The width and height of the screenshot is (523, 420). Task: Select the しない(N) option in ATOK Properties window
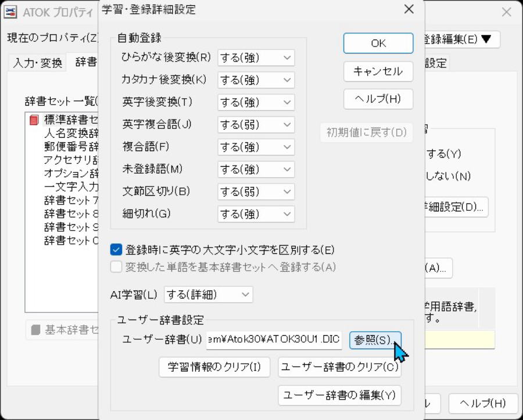coord(447,175)
